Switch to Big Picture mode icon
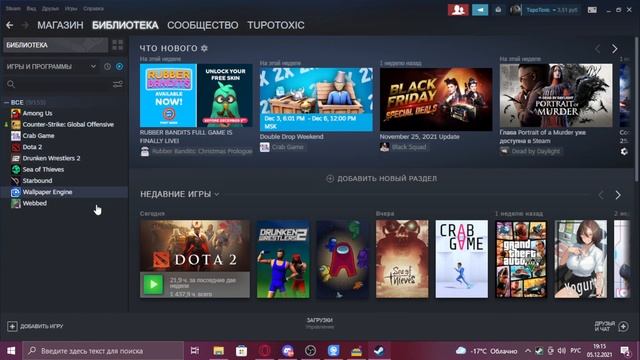Viewport: 640px width, 360px height. pos(592,10)
